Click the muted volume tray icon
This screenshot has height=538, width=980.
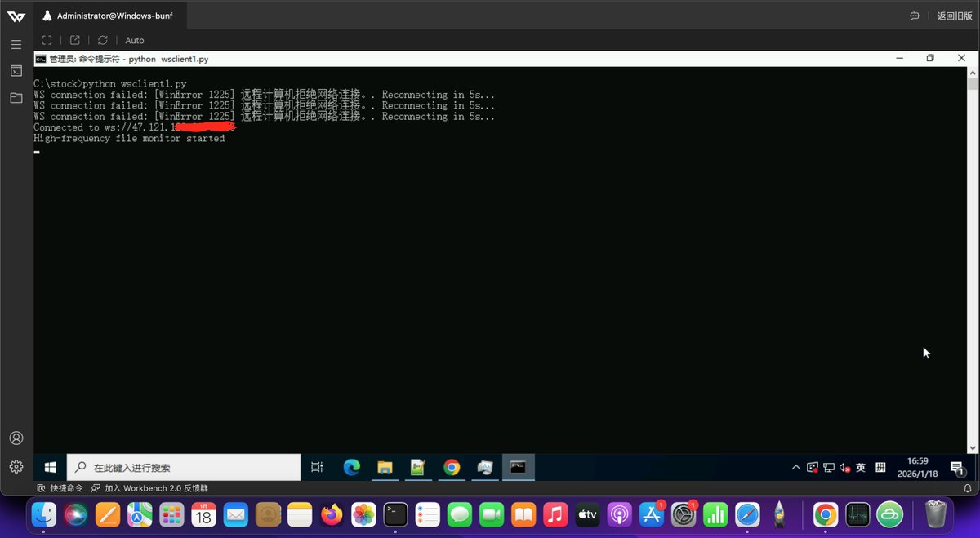coord(844,467)
